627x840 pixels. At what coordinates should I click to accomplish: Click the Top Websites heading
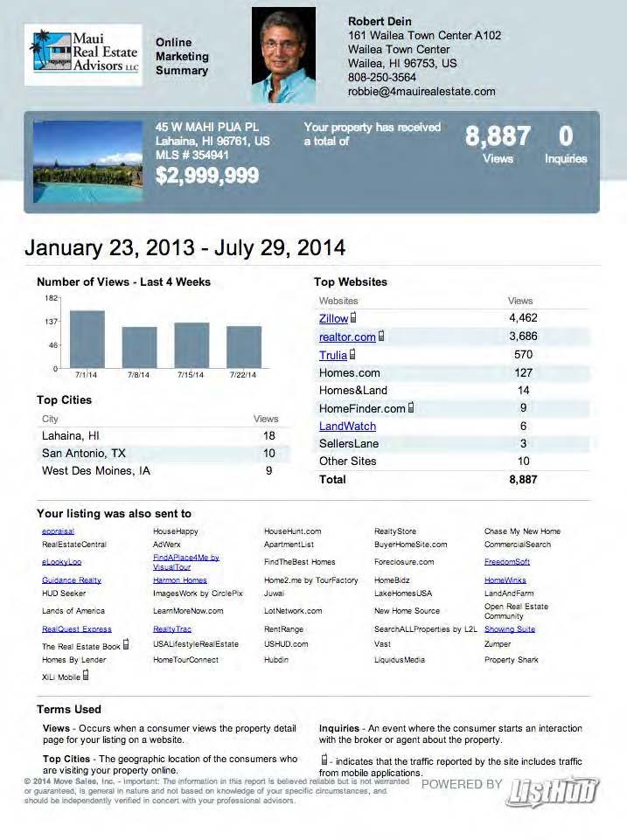351,282
